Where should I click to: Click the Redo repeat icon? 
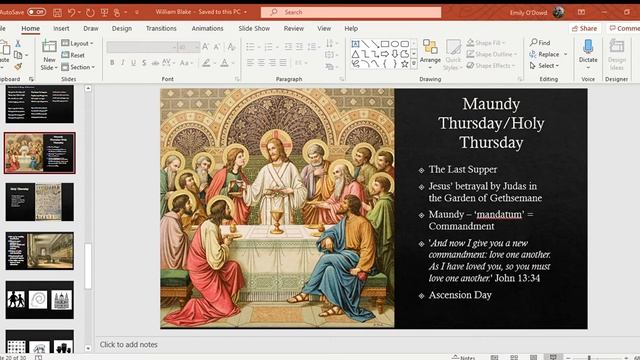tap(90, 13)
